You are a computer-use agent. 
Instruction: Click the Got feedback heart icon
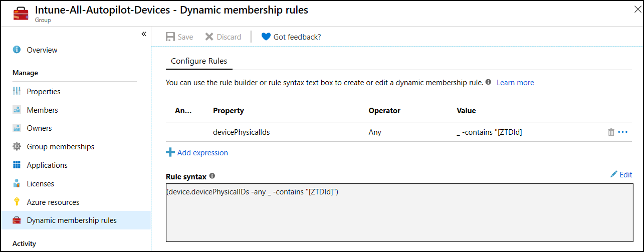coord(266,37)
